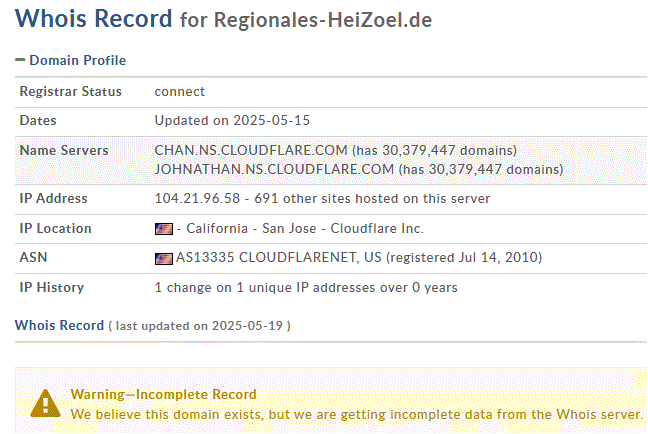Click the minus icon beside Domain Profile
This screenshot has height=434, width=648.
20,60
